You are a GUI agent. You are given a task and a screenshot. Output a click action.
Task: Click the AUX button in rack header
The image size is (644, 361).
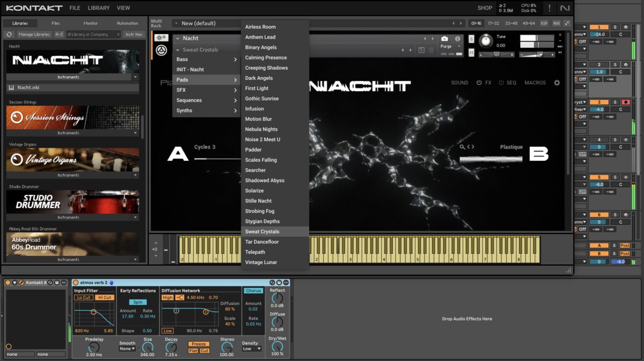[556, 24]
